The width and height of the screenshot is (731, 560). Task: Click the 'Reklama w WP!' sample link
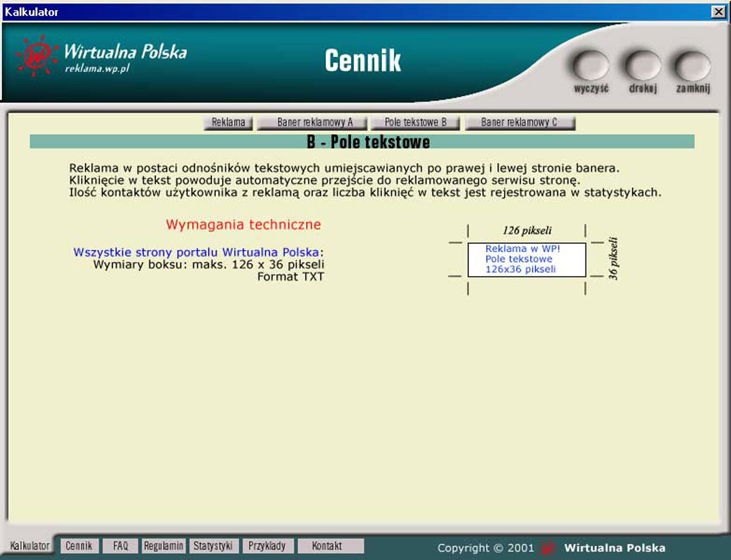click(x=523, y=248)
